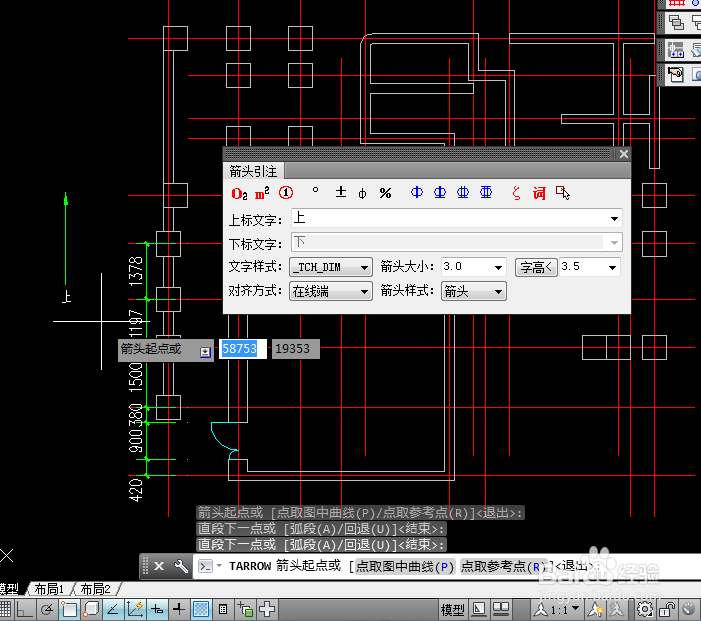
Task: Toggle toolbar lock padlock icon
Action: tap(667, 609)
